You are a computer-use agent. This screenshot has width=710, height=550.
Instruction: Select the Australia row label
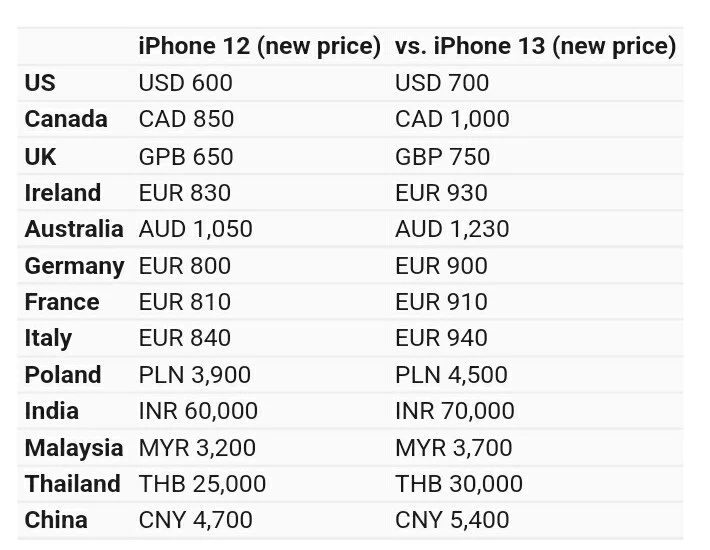pos(74,229)
